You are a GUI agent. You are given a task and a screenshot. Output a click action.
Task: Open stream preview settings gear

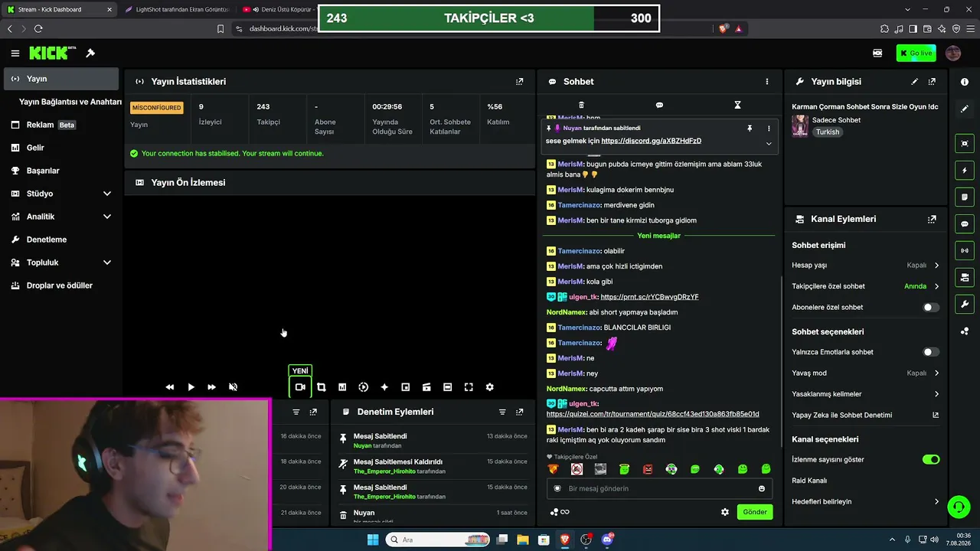click(490, 387)
